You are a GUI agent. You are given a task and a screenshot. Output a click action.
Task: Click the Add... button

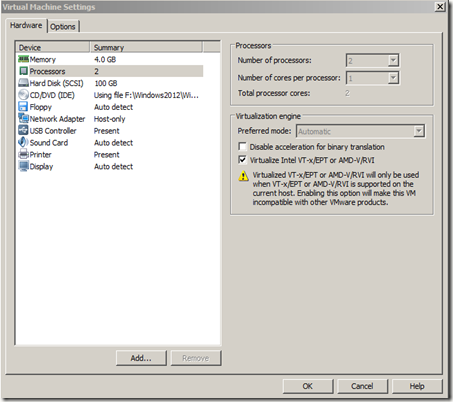pyautogui.click(x=141, y=358)
